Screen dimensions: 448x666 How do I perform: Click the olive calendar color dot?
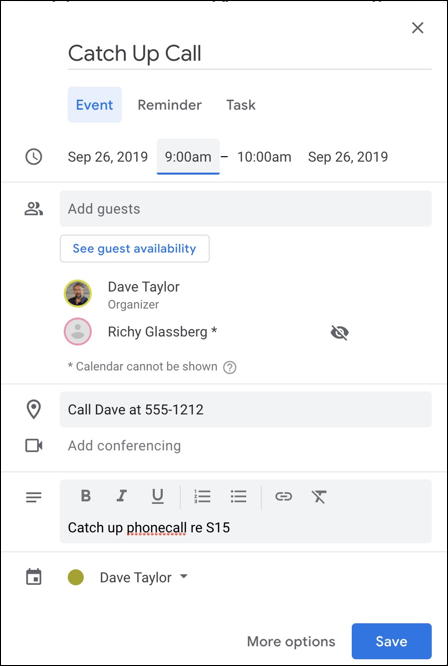pyautogui.click(x=76, y=577)
